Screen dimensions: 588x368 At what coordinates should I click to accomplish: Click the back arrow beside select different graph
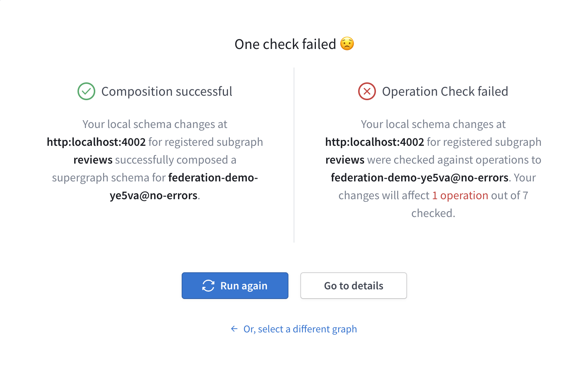(x=234, y=329)
